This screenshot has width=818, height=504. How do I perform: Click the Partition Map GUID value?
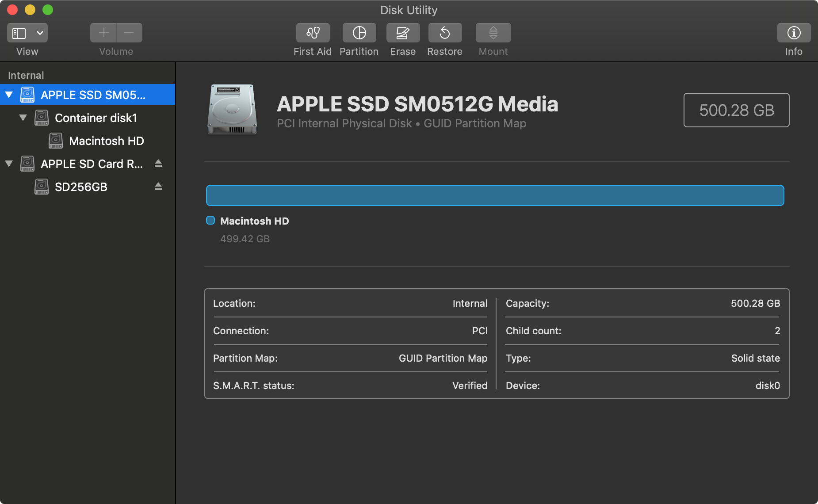pos(443,358)
